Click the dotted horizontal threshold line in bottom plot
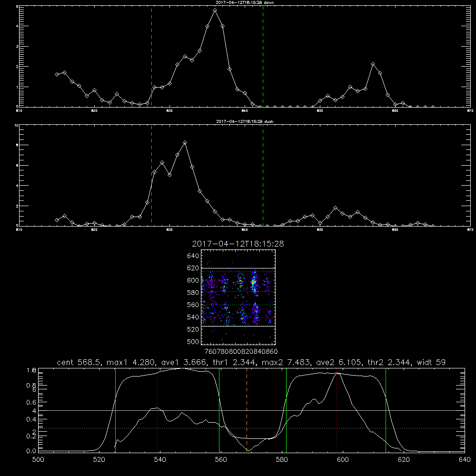The height and width of the screenshot is (476, 476). tap(251, 428)
